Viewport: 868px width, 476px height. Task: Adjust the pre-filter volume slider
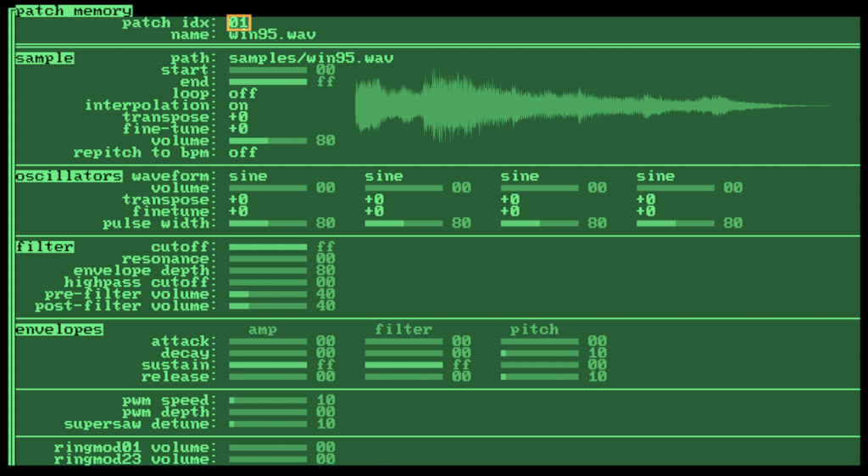268,294
